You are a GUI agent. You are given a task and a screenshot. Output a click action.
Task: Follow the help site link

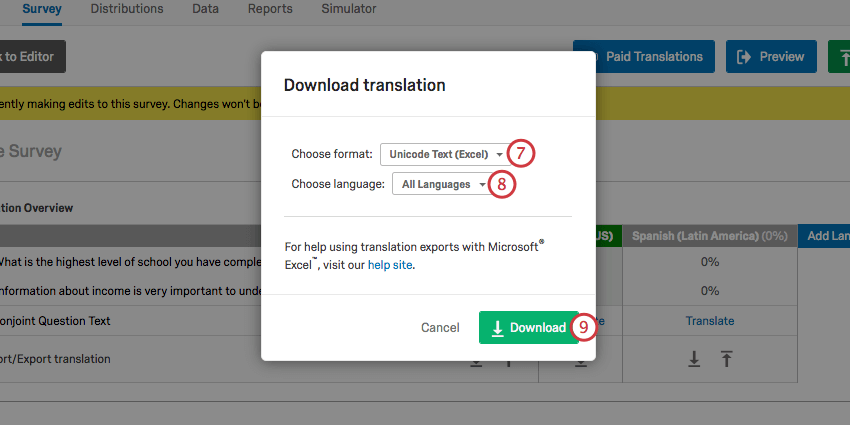click(x=389, y=266)
